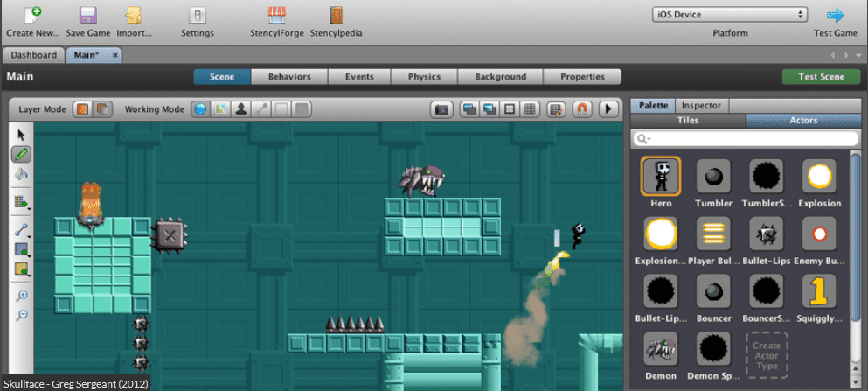This screenshot has height=391, width=868.
Task: Switch to the Behaviors tab
Action: pos(289,77)
